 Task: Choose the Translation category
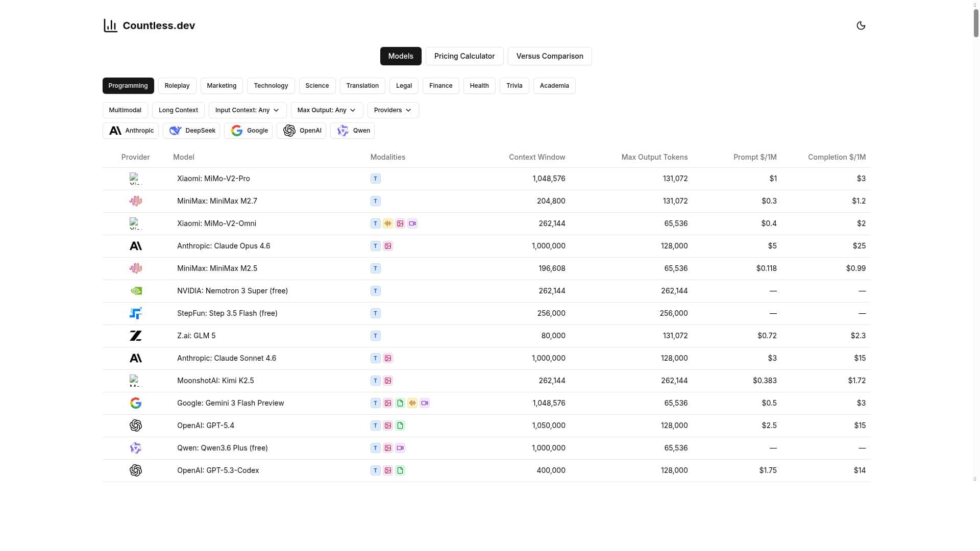point(362,86)
